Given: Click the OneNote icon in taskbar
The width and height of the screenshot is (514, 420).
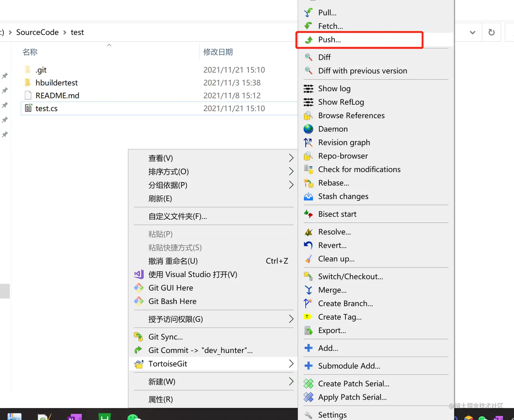Looking at the screenshot, I should coord(75,417).
